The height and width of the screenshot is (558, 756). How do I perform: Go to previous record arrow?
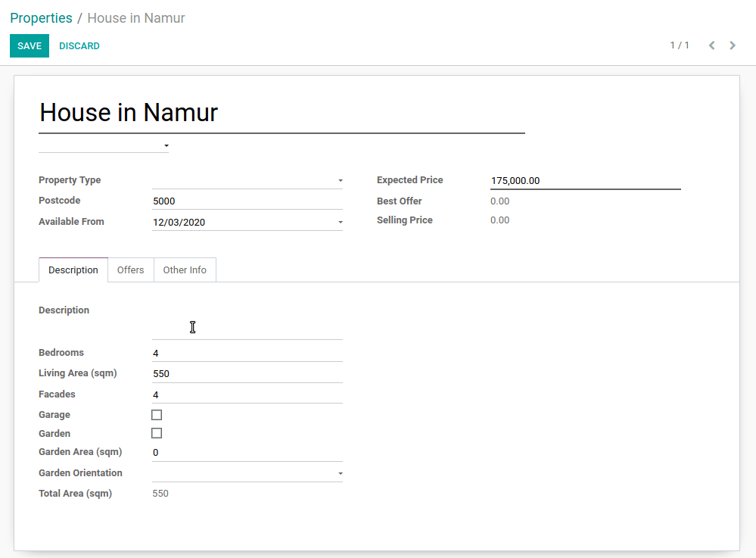711,45
